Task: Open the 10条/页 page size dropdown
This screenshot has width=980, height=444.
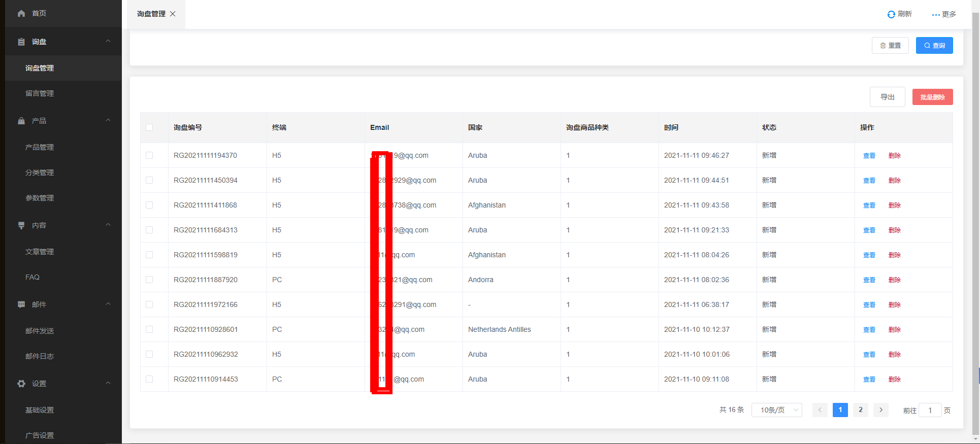Action: [x=777, y=410]
